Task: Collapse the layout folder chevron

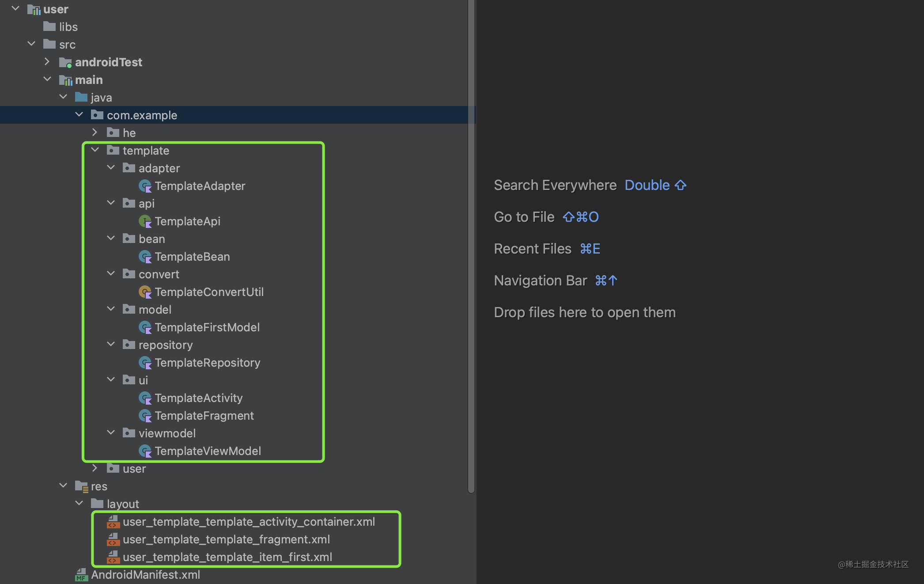Action: click(79, 504)
